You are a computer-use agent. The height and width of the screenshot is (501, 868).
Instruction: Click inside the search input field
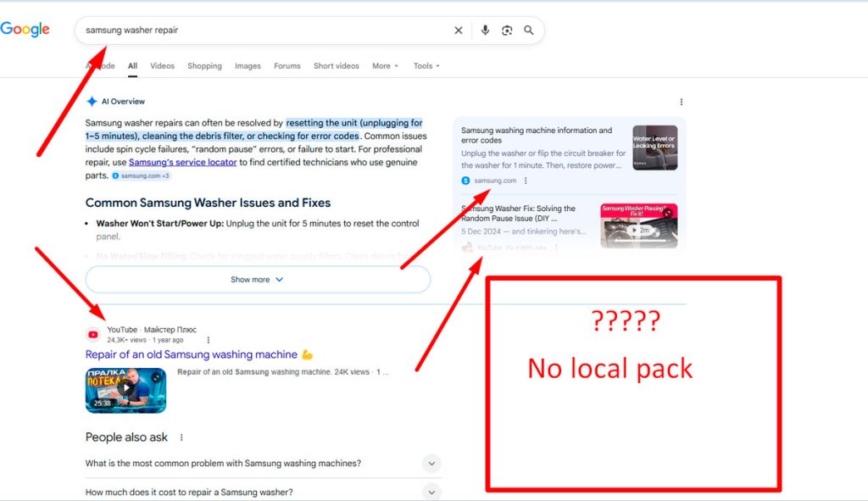tap(254, 31)
